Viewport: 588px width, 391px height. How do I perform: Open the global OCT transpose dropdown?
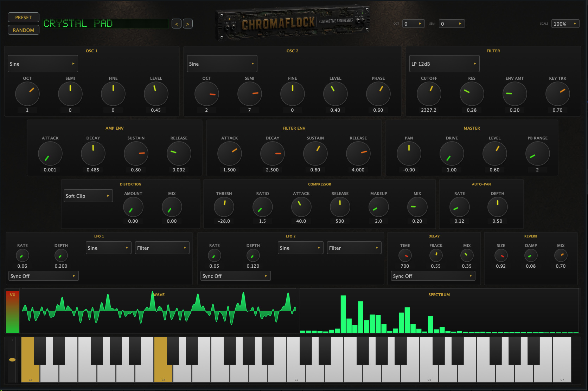[x=414, y=24]
